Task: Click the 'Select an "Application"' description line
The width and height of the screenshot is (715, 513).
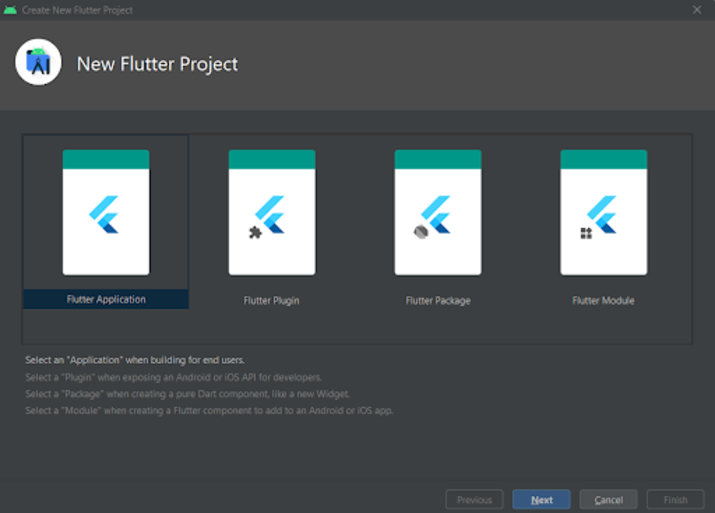Action: 135,360
